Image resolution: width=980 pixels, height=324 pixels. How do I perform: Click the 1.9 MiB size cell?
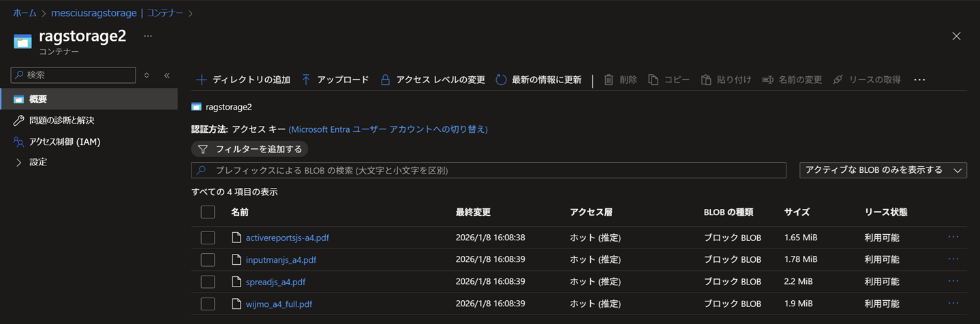798,304
